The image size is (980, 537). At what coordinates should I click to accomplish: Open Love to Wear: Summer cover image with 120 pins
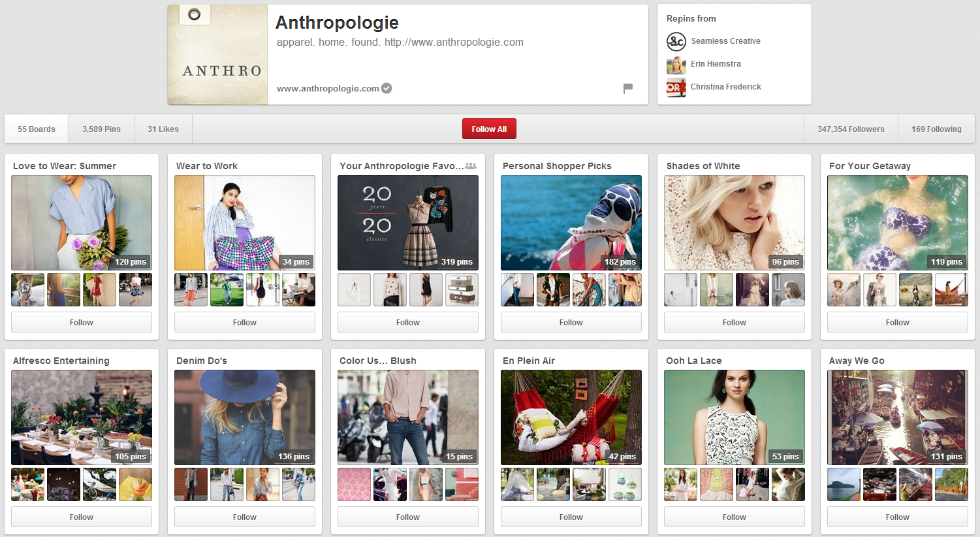tap(82, 223)
